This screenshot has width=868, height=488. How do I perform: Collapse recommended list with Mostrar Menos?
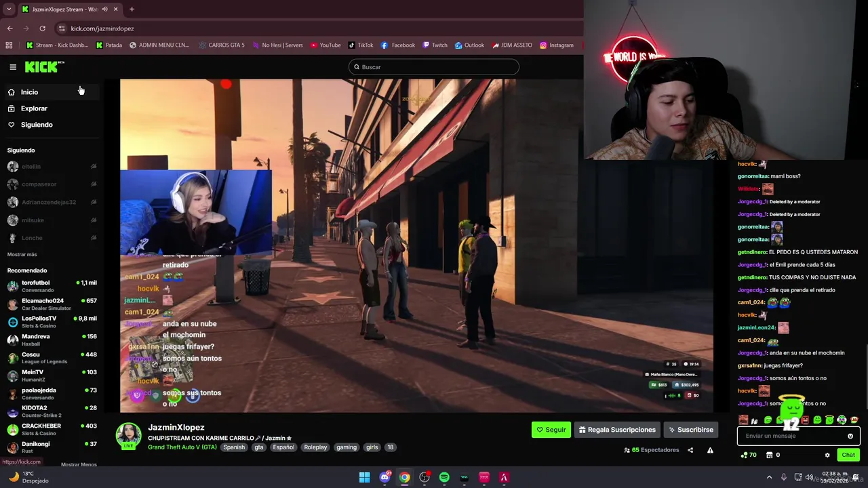(x=79, y=464)
